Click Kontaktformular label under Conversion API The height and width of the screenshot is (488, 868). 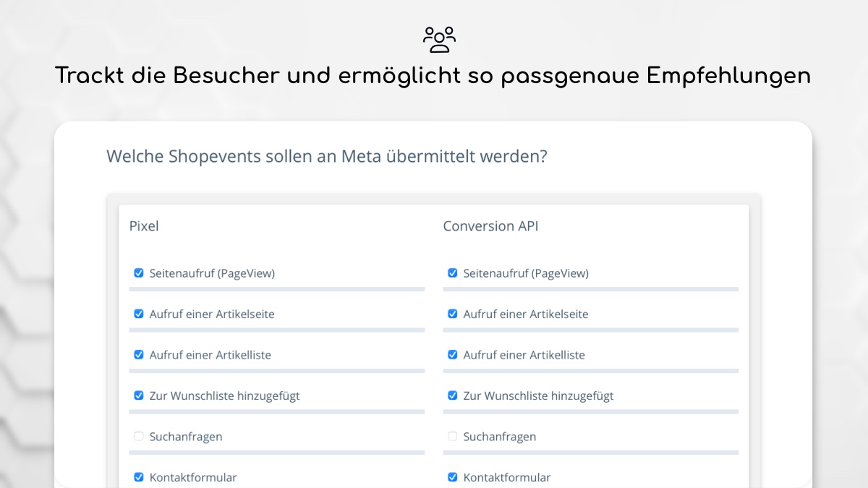coord(507,477)
